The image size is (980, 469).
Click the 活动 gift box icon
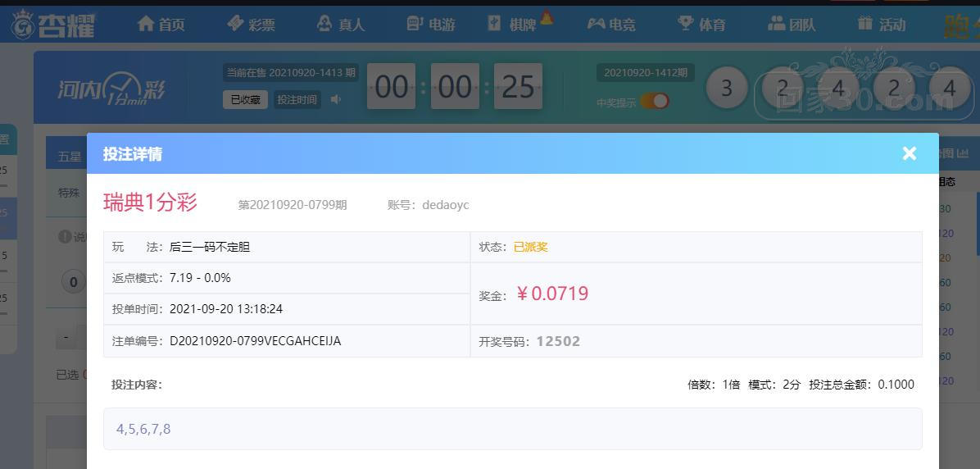pyautogui.click(x=864, y=24)
